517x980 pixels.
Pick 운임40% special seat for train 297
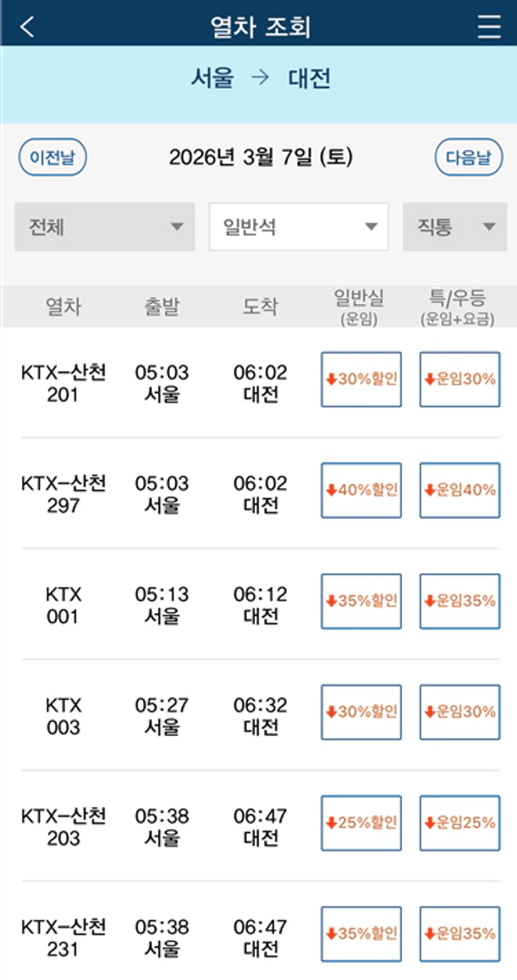click(459, 490)
